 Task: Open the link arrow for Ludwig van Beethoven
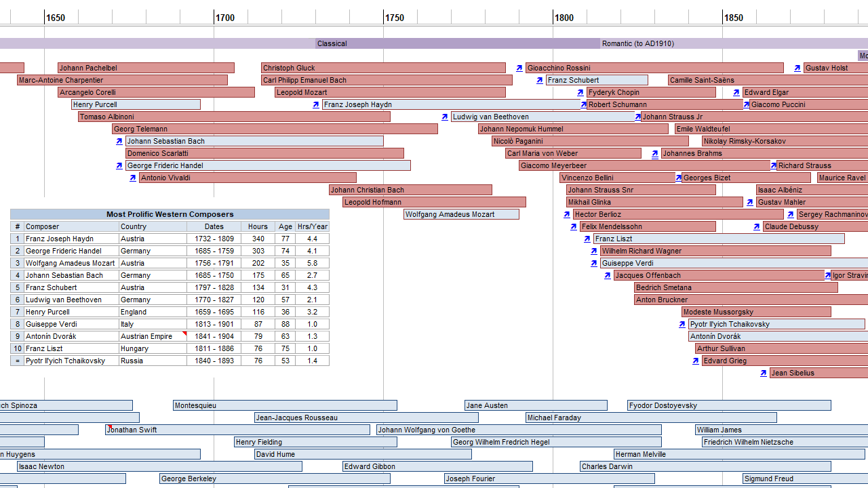tap(445, 117)
